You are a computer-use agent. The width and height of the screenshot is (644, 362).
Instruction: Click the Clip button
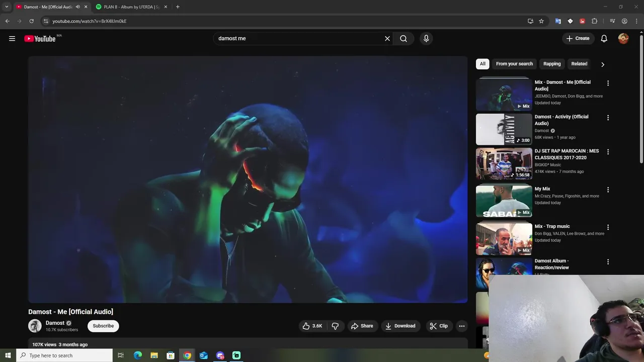[438, 326]
